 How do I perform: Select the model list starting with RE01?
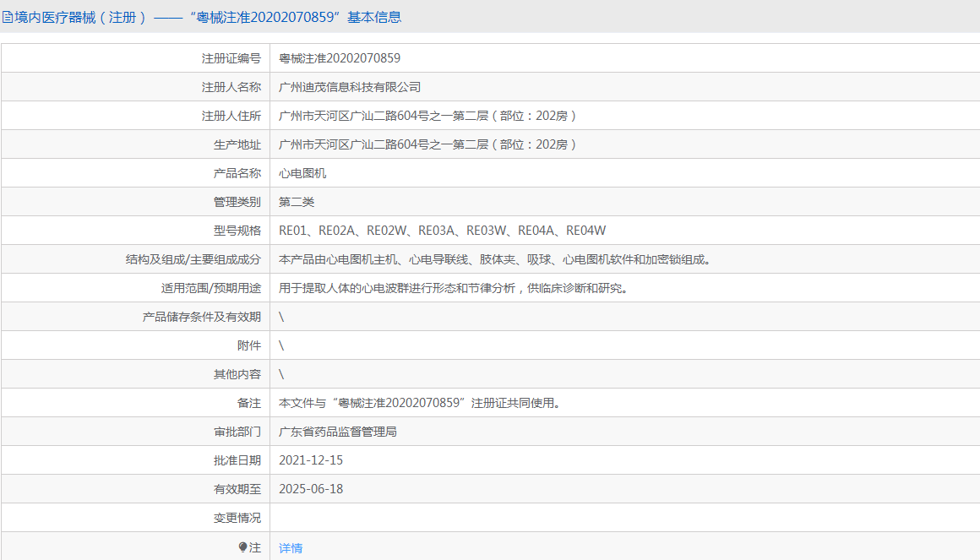click(x=442, y=231)
